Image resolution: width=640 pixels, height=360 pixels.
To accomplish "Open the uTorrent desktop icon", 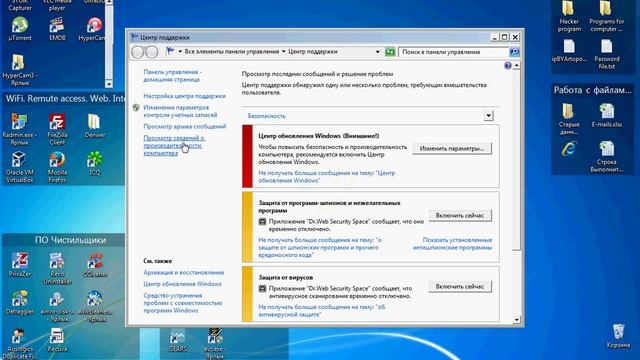I will tap(19, 29).
